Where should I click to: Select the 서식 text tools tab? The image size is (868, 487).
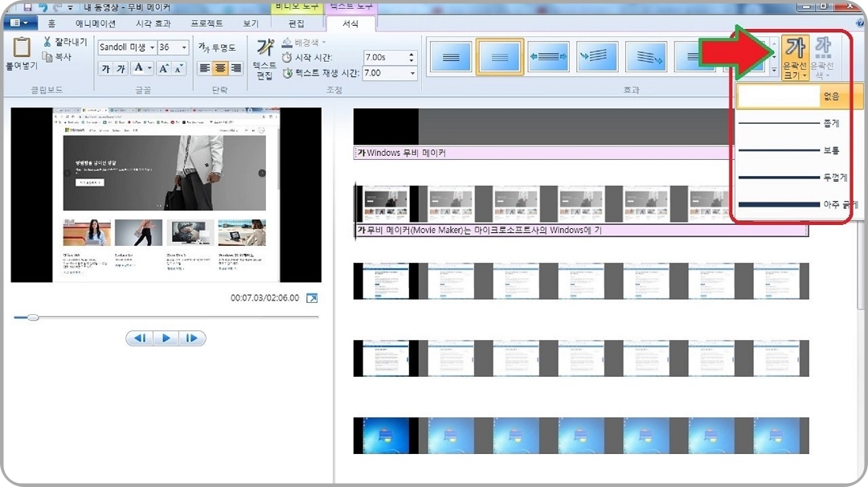[x=350, y=24]
